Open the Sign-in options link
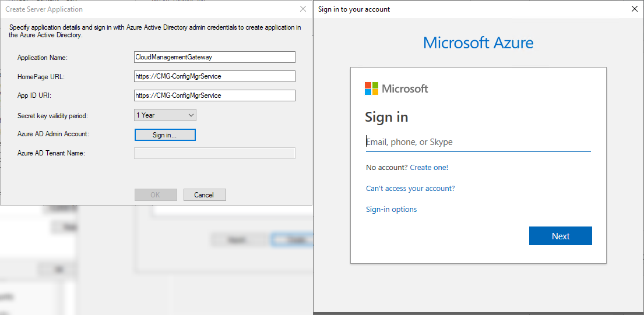Image resolution: width=644 pixels, height=315 pixels. tap(391, 209)
